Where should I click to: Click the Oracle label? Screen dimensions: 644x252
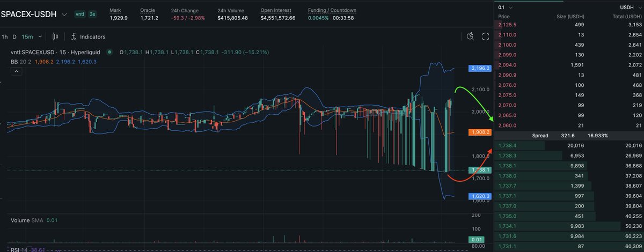tap(148, 10)
